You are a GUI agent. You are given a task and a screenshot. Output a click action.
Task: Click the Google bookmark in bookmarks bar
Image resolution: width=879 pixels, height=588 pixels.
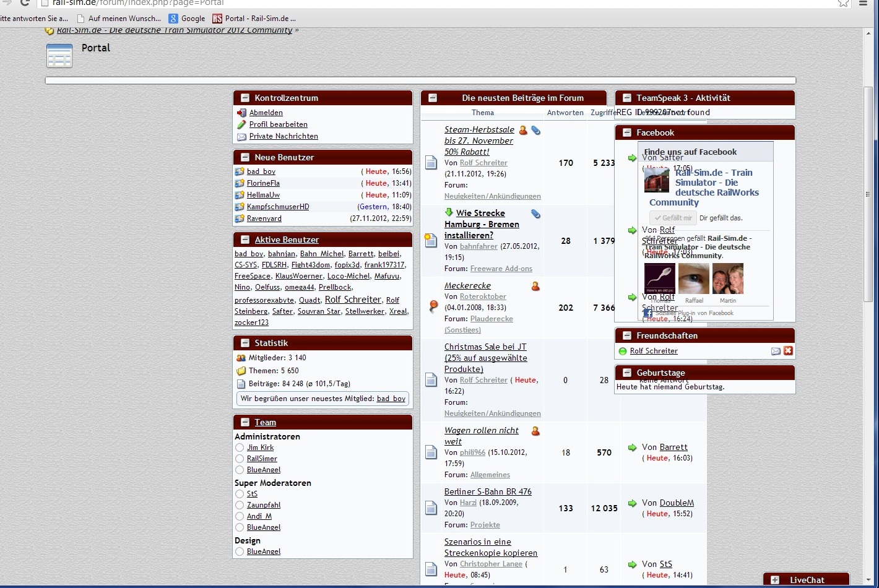pyautogui.click(x=187, y=19)
